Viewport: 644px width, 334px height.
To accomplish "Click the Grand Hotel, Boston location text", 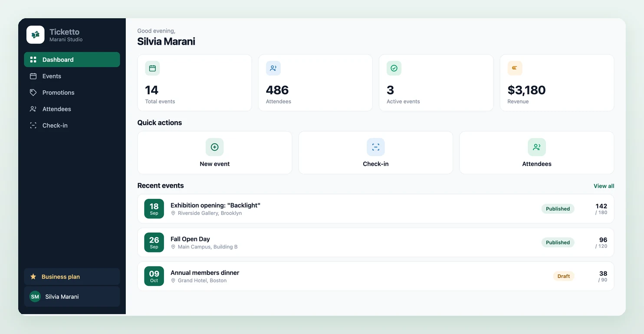I will 202,281.
